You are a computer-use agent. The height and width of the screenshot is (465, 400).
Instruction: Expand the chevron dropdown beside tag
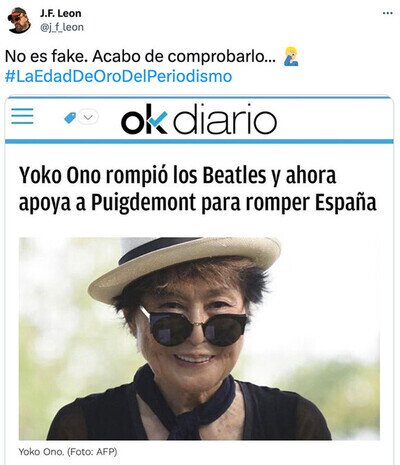tap(88, 117)
